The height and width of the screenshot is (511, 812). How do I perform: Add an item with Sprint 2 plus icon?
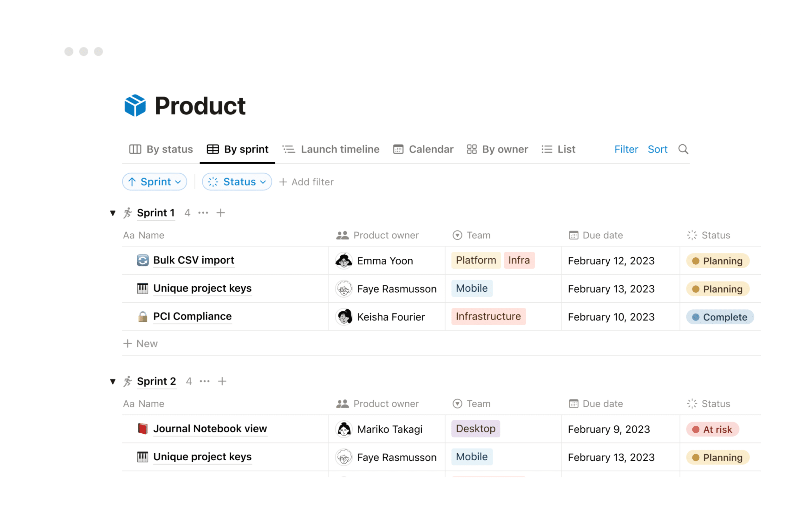222,381
